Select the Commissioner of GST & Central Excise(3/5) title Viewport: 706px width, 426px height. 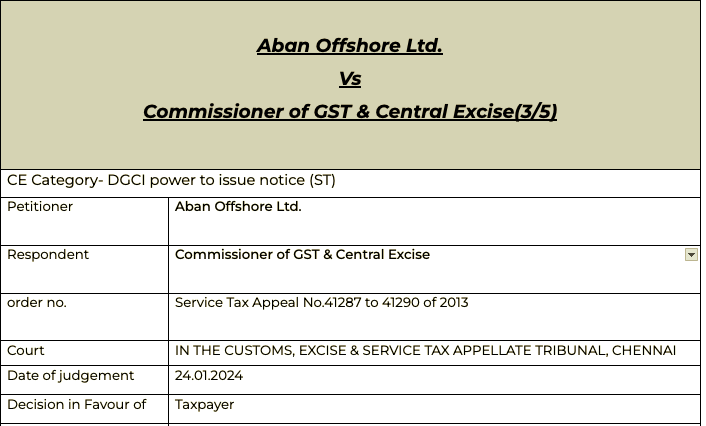click(350, 112)
